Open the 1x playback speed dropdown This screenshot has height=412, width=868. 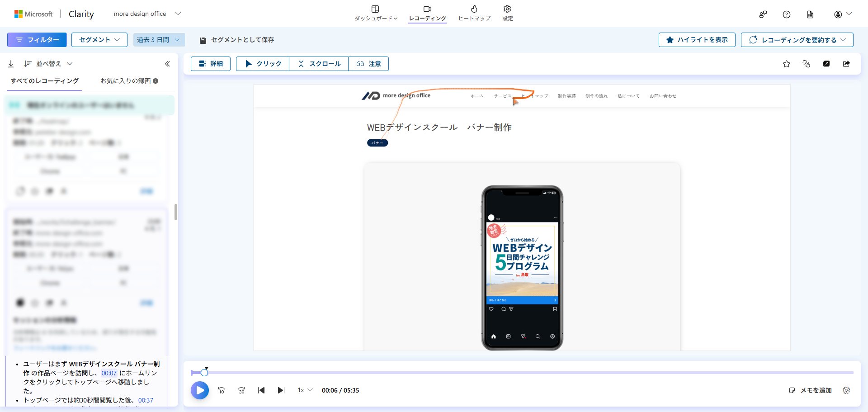305,390
